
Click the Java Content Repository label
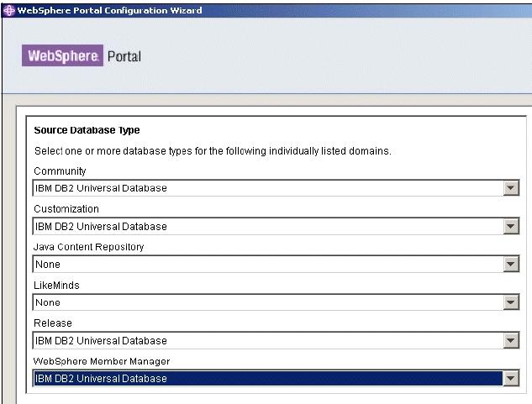pos(88,247)
